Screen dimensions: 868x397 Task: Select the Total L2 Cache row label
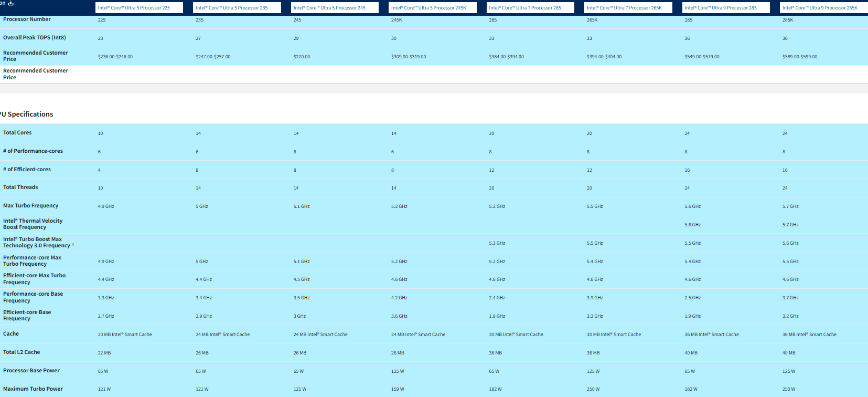point(22,352)
